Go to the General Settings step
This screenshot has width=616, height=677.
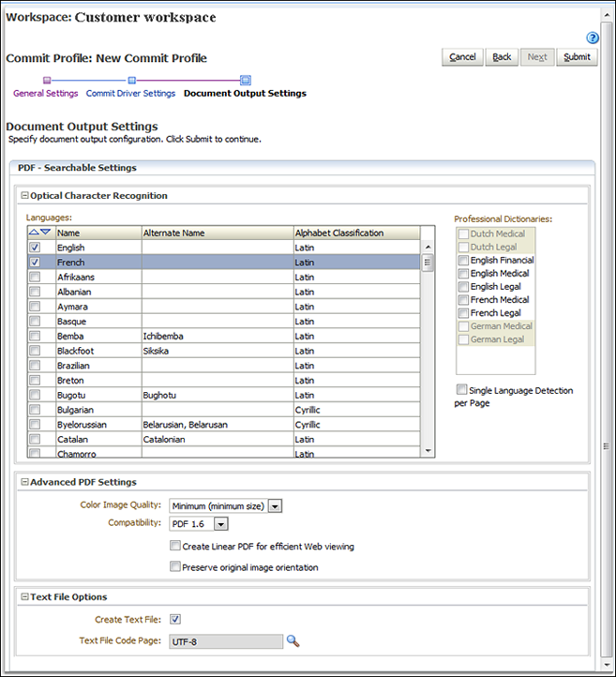tap(45, 93)
